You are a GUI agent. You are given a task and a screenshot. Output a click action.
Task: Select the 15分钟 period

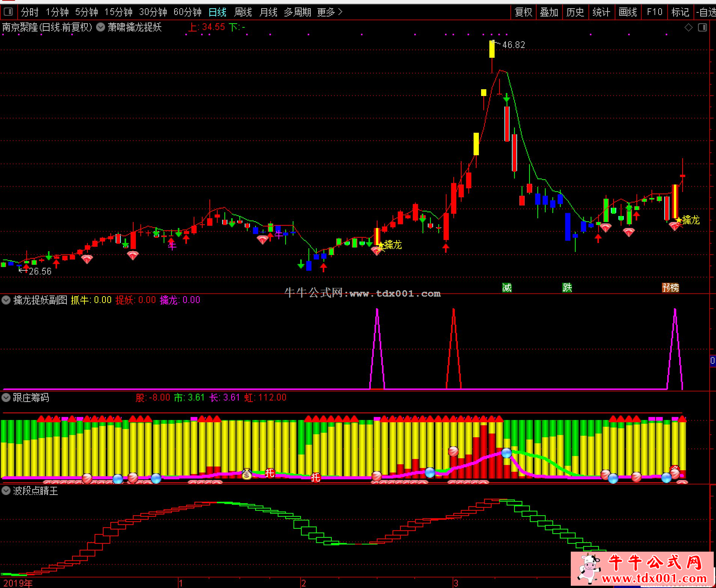[x=119, y=12]
